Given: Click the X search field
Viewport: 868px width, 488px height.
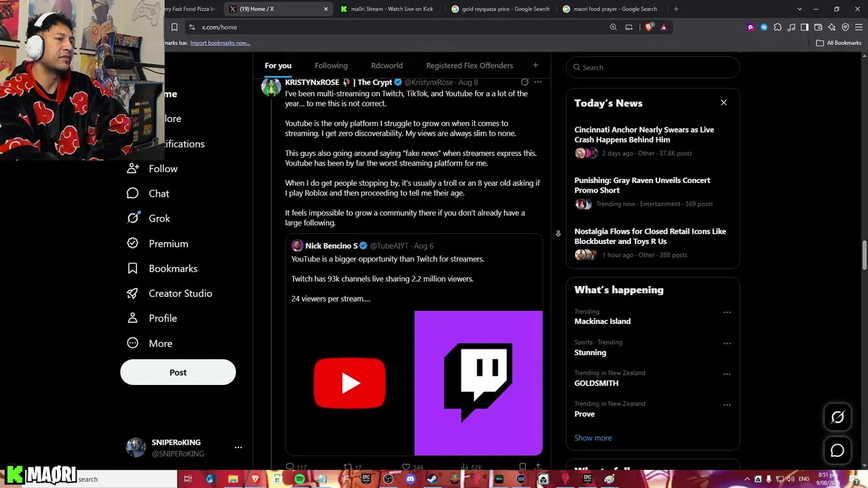Looking at the screenshot, I should 652,67.
